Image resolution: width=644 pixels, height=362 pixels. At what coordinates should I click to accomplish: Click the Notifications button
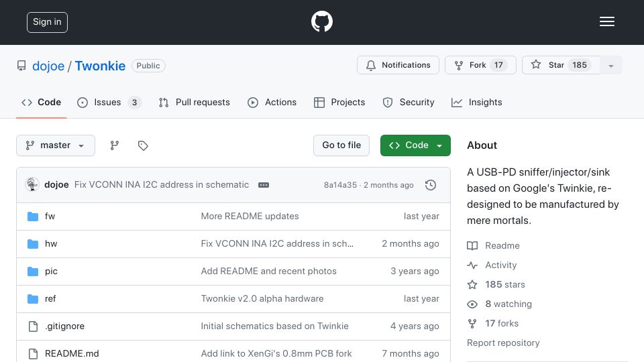click(398, 65)
